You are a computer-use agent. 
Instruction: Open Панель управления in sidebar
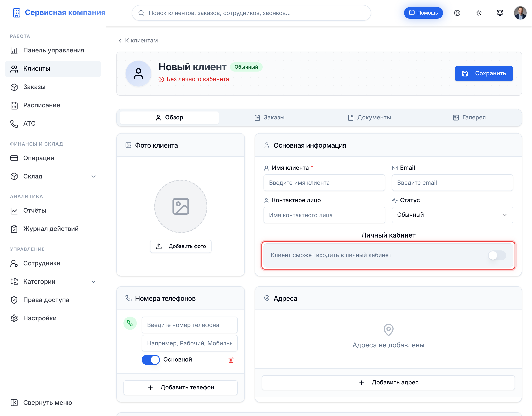pyautogui.click(x=53, y=51)
